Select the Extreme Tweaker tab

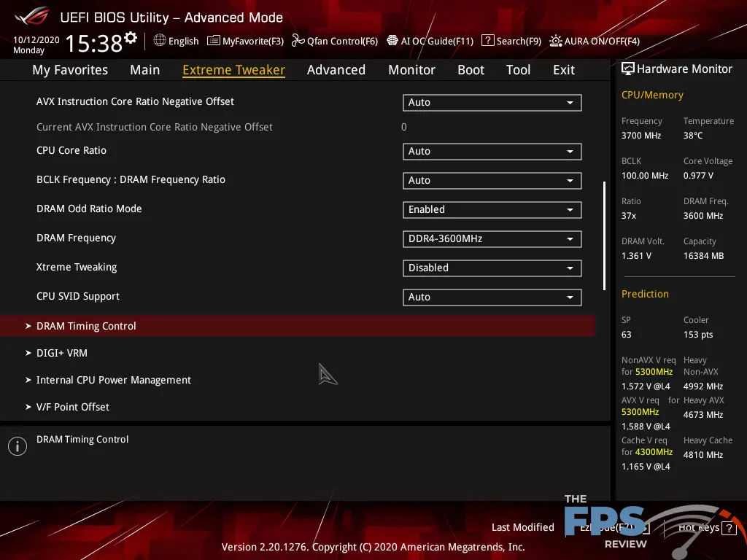234,70
